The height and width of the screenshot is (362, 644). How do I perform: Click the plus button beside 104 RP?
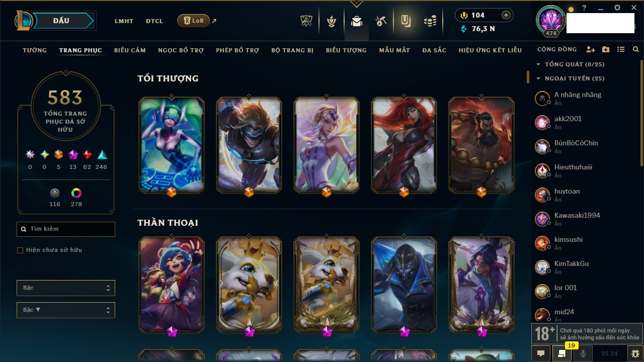coord(506,16)
